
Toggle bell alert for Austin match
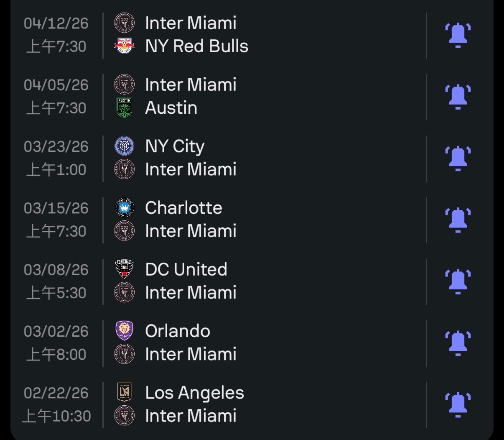tap(458, 97)
